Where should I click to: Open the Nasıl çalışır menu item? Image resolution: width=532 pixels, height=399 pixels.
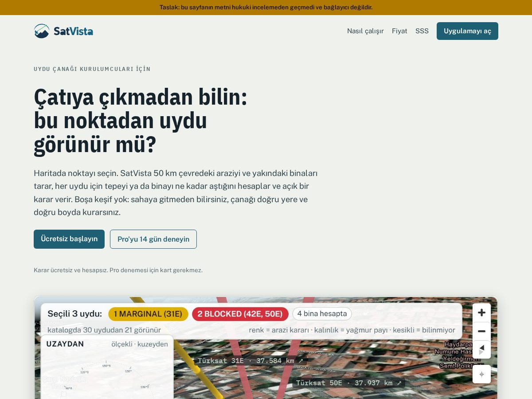point(365,31)
